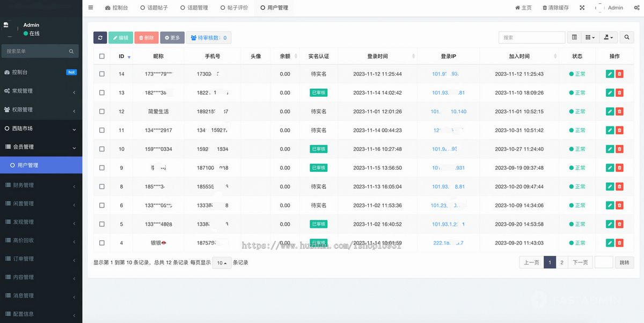Click the fullscreen icon in top bar

(x=582, y=8)
